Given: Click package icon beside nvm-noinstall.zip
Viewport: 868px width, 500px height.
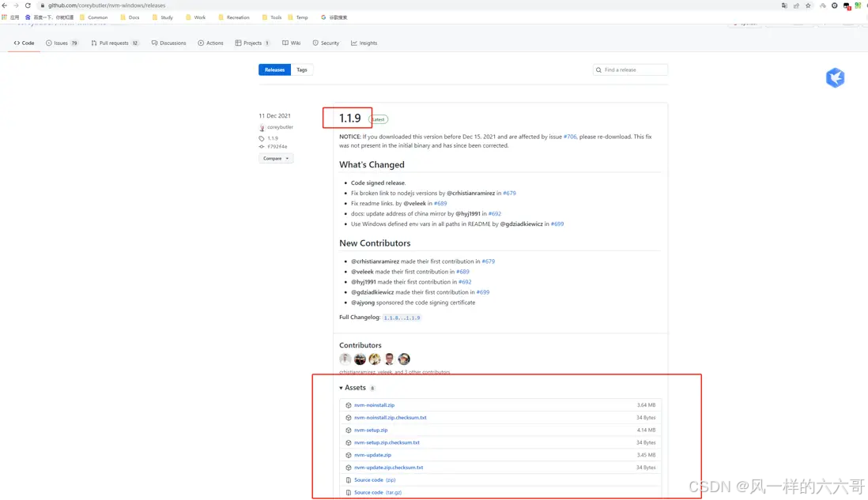Looking at the screenshot, I should tap(348, 405).
